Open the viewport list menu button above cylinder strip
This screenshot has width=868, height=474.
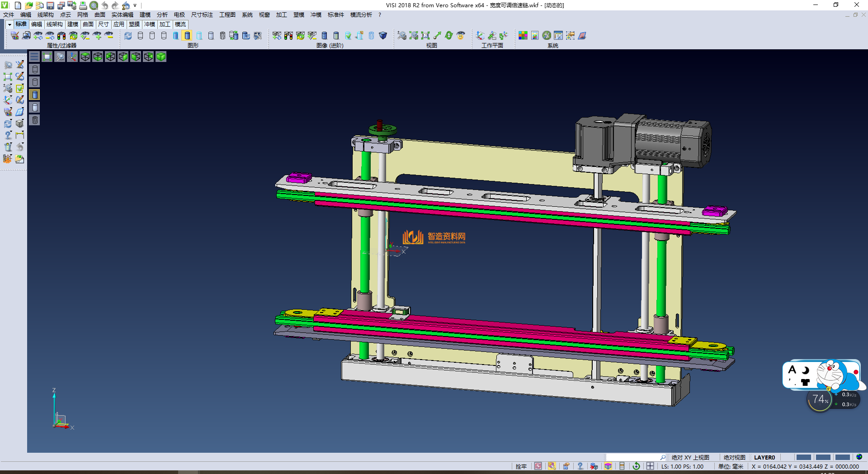[34, 57]
